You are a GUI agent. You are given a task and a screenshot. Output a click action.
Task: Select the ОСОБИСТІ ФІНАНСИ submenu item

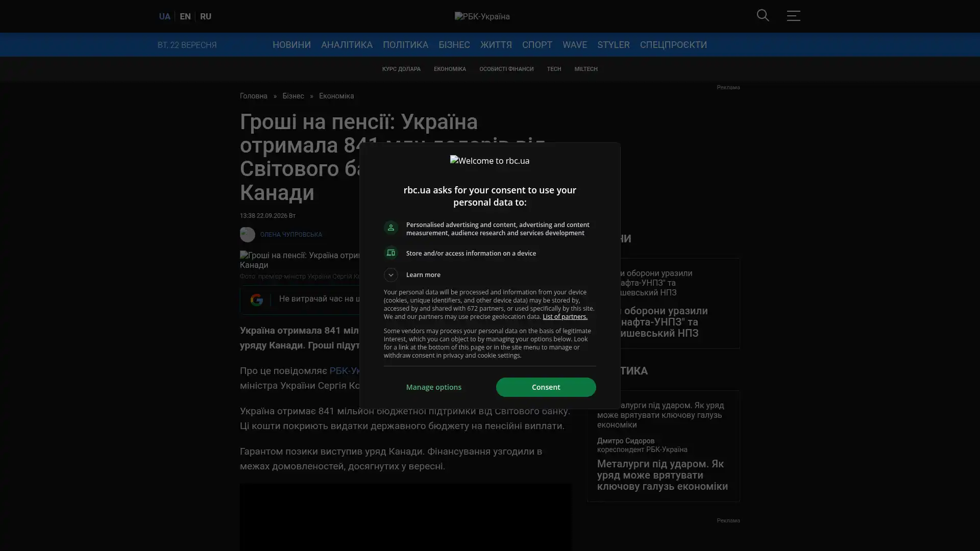pos(506,69)
